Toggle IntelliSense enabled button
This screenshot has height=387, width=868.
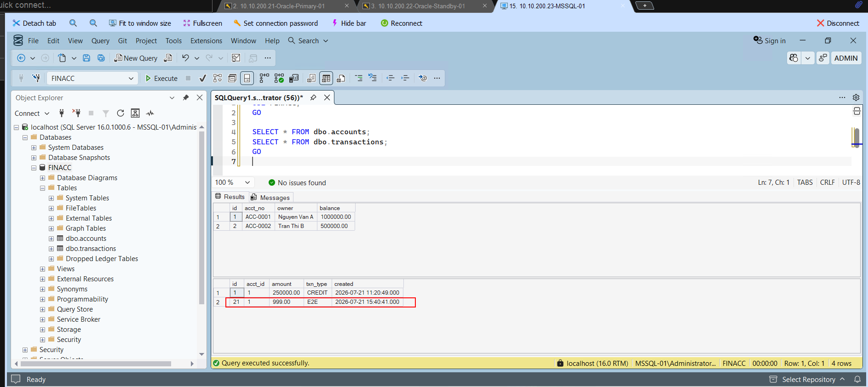pyautogui.click(x=247, y=78)
